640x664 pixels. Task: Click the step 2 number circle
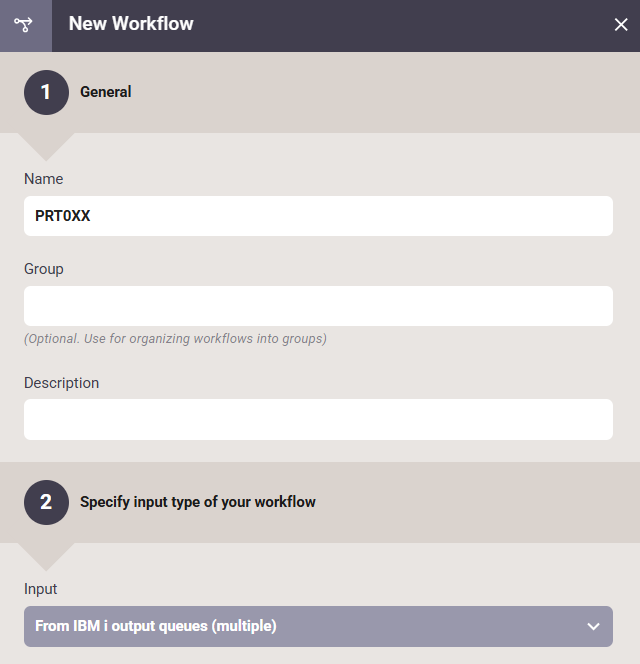coord(46,502)
